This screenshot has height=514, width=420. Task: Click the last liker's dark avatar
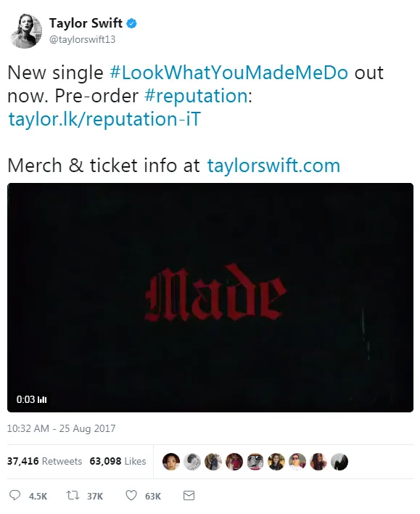coord(339,462)
